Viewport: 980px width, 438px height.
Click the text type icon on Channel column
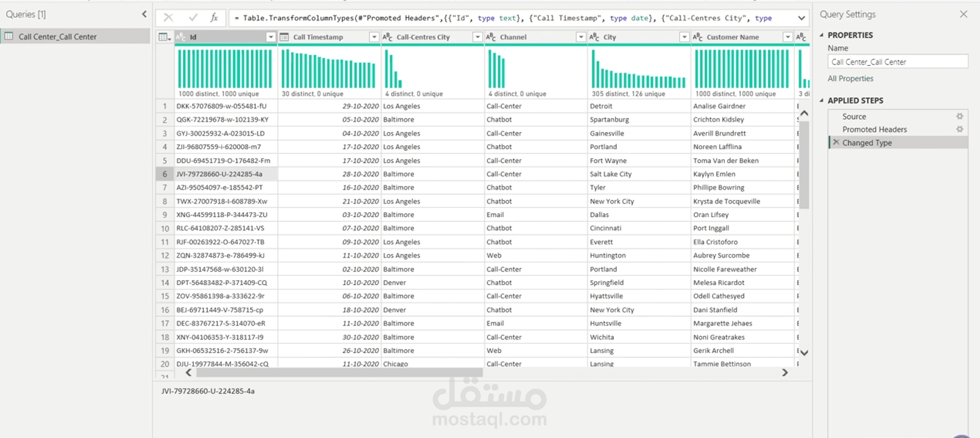click(491, 37)
